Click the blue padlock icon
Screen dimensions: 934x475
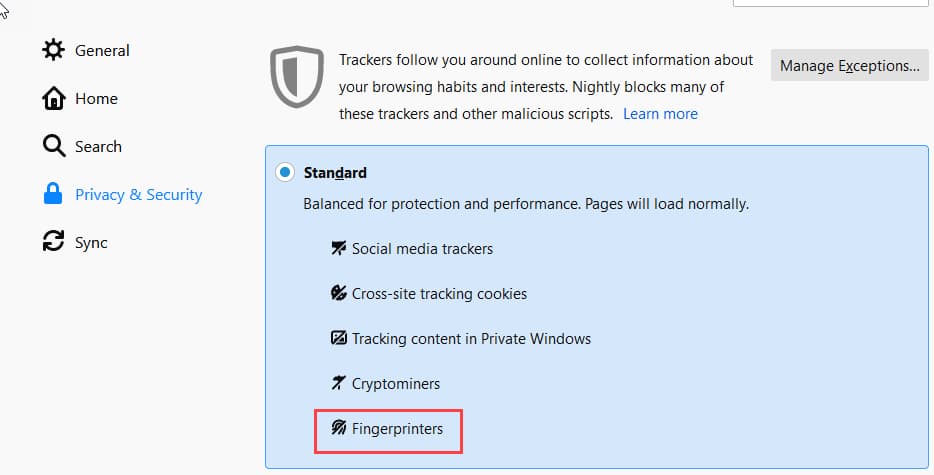[x=53, y=194]
